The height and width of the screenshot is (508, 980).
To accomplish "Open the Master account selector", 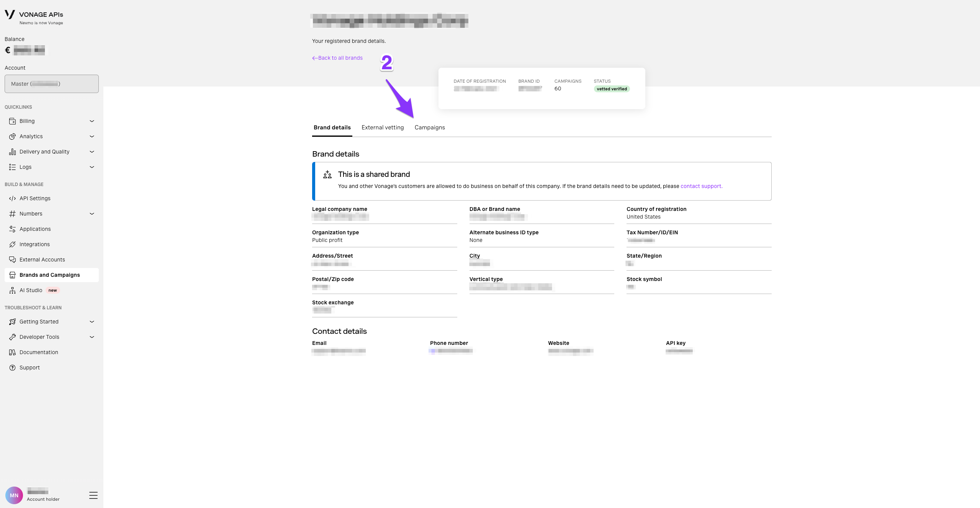I will pos(51,83).
